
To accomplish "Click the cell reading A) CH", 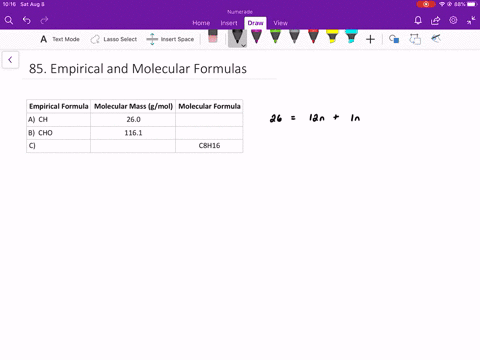I will pyautogui.click(x=59, y=120).
